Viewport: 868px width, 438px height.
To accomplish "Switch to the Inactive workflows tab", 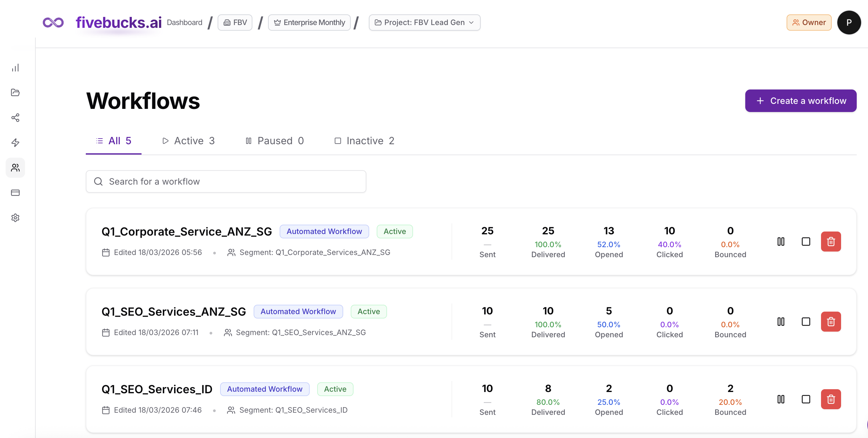I will tap(364, 141).
